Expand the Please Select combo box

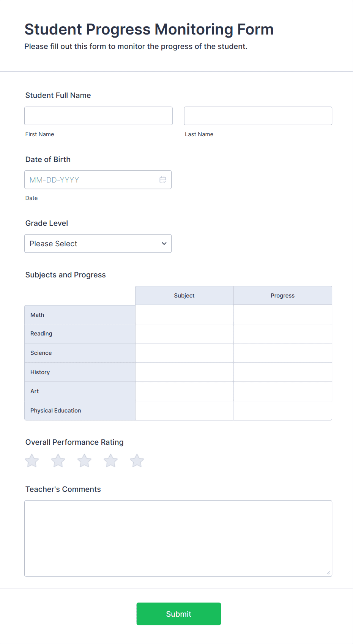98,243
